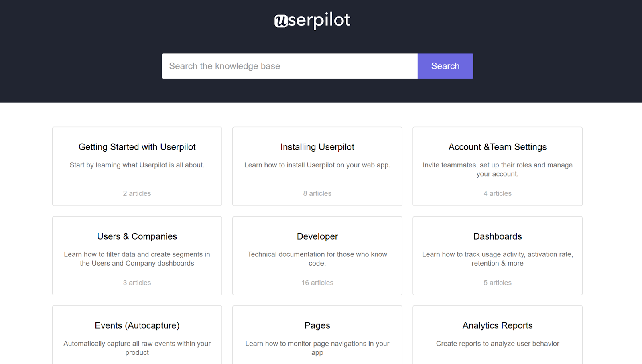Click the Userpilot logo
Viewport: 642px width, 364px height.
coord(312,20)
